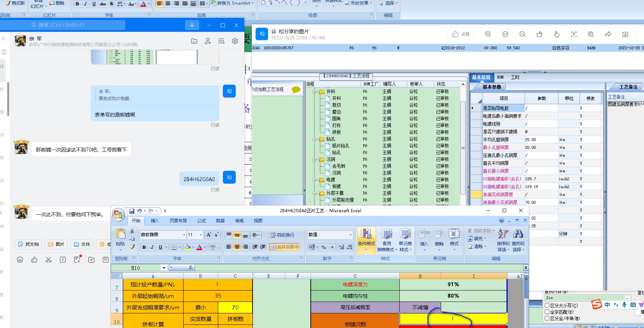This screenshot has height=328, width=644.
Task: Click 文件 button in chat toolbar
Action: point(82,244)
